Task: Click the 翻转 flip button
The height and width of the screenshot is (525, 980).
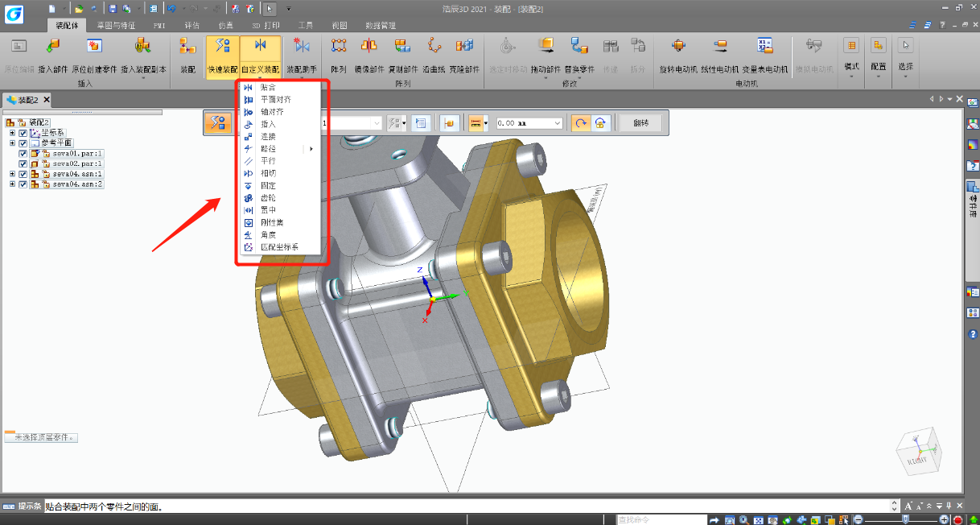Action: [640, 123]
